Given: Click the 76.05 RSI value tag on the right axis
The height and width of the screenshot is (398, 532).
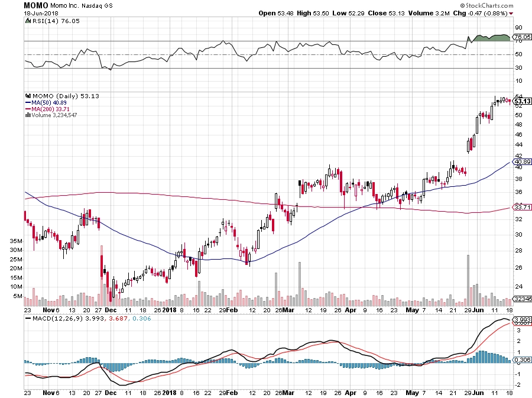Looking at the screenshot, I should click(x=523, y=37).
